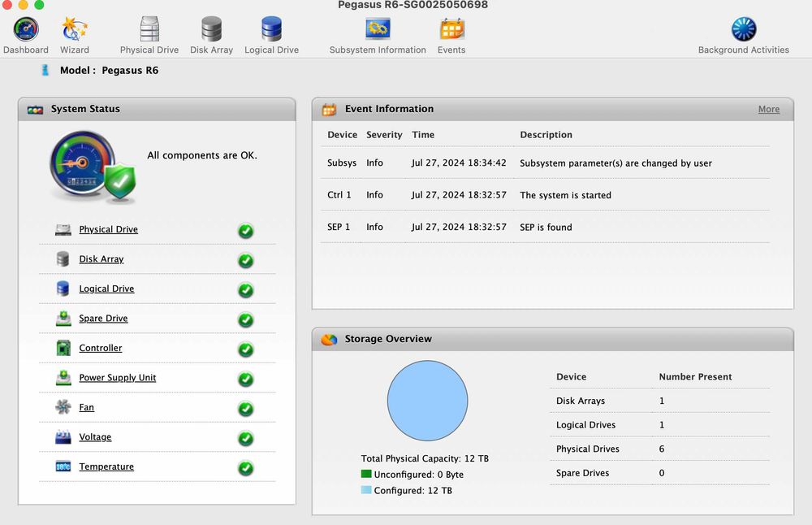The width and height of the screenshot is (812, 525).
Task: Click the system status gauge with shield
Action: click(93, 167)
